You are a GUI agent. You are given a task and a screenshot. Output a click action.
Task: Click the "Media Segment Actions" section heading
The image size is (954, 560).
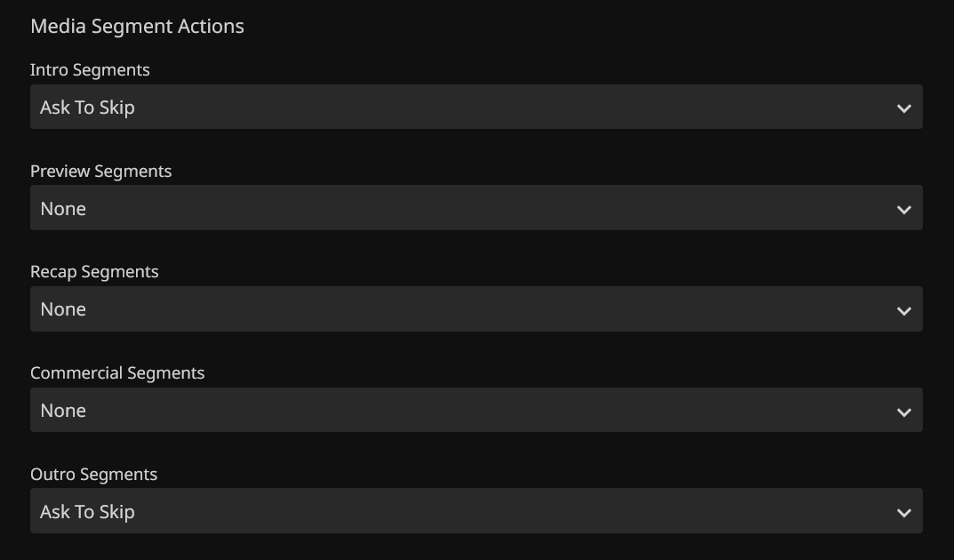click(137, 27)
